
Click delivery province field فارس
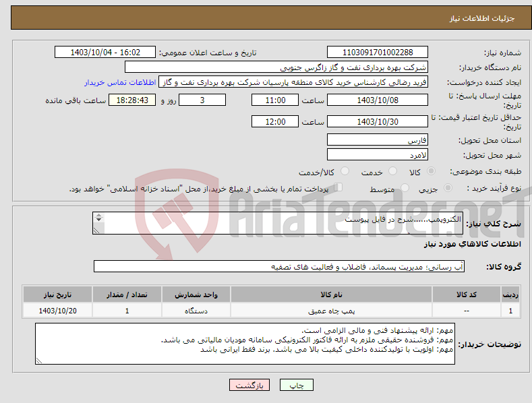click(x=378, y=139)
